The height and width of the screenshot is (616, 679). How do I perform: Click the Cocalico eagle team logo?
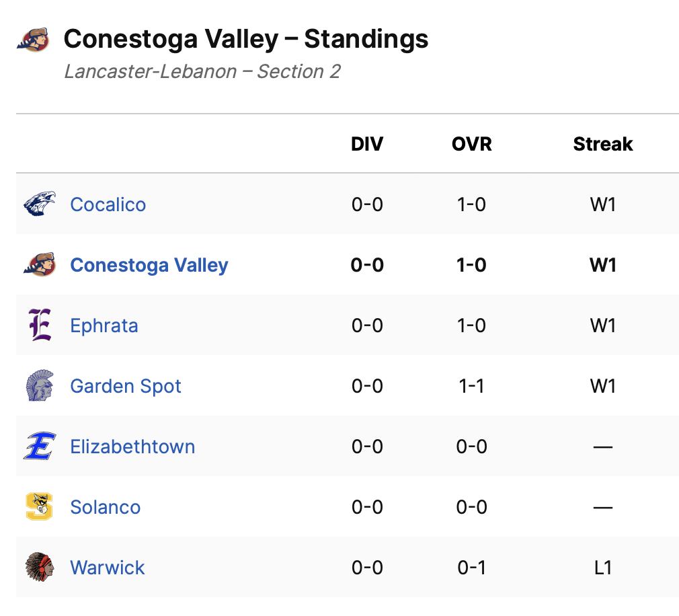tap(40, 204)
